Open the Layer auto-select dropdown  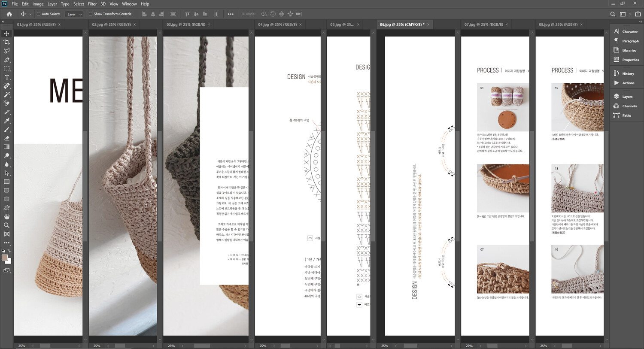[x=74, y=14]
